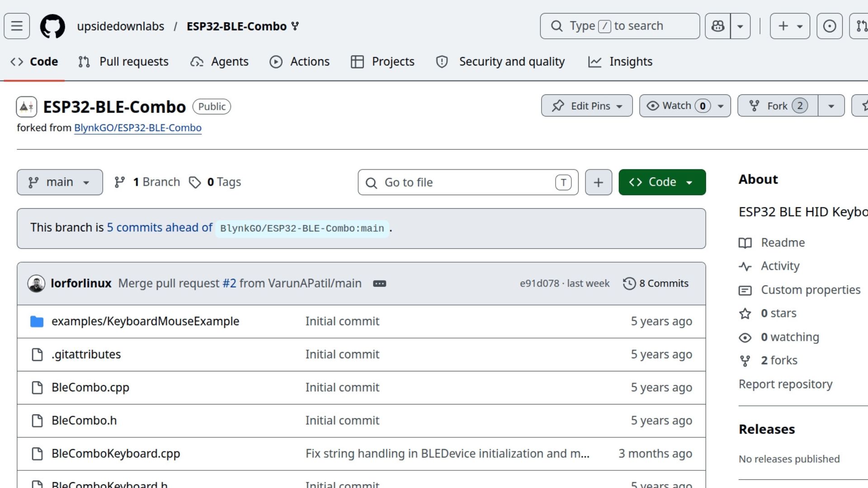Open the BleComboKeyboard.cpp file

point(116,453)
